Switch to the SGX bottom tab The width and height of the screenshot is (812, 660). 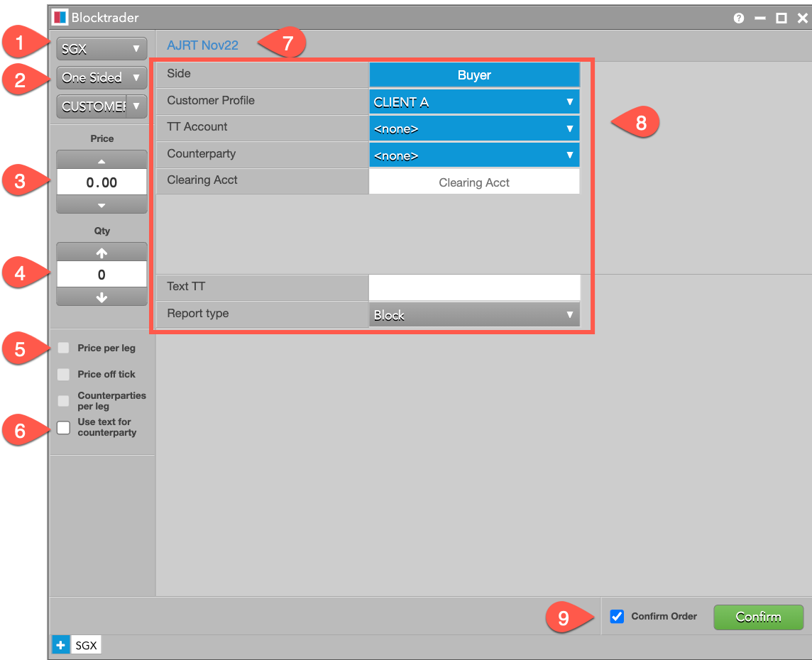pyautogui.click(x=87, y=645)
